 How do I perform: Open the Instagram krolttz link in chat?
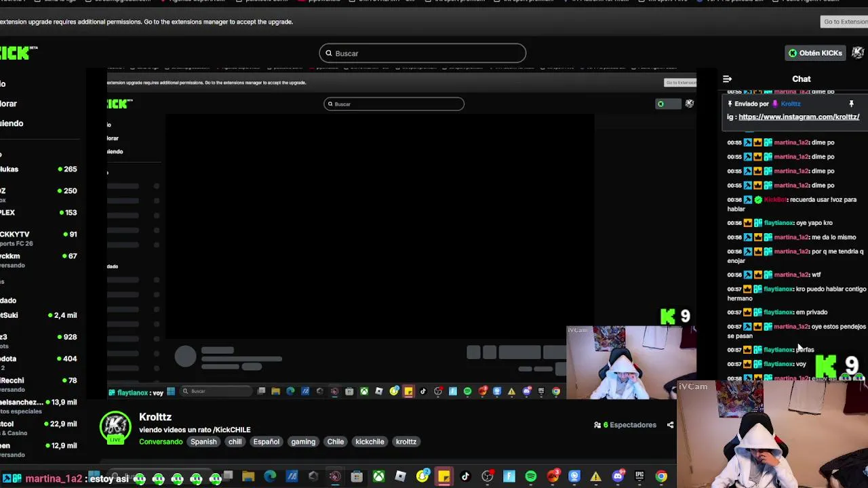click(x=799, y=117)
